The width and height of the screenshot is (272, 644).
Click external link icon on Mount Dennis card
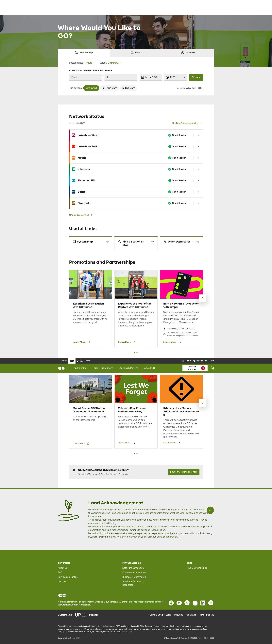point(88,443)
